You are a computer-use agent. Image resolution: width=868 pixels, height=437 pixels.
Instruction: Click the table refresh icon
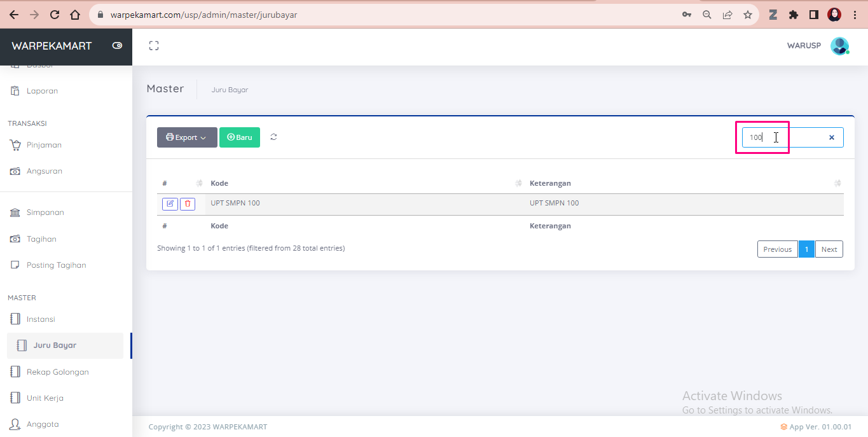273,137
